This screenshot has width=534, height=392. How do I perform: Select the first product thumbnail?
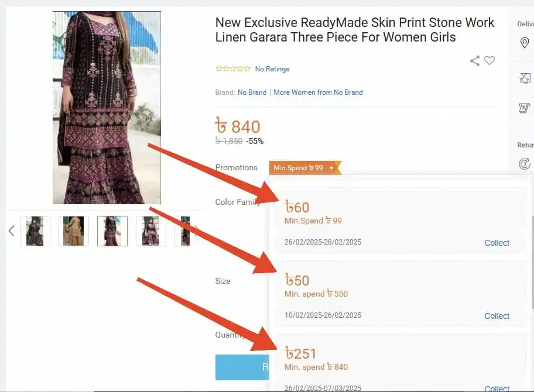coord(35,231)
